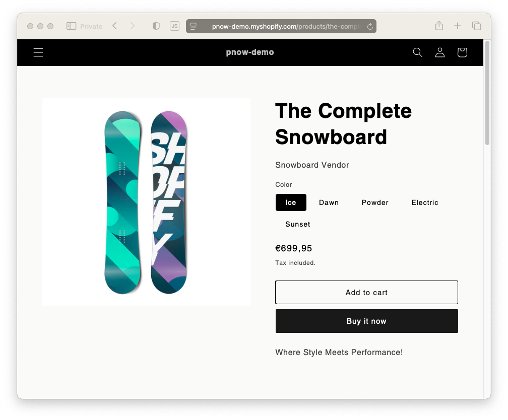The height and width of the screenshot is (420, 508).
Task: Open the hamburger navigation menu
Action: click(38, 52)
